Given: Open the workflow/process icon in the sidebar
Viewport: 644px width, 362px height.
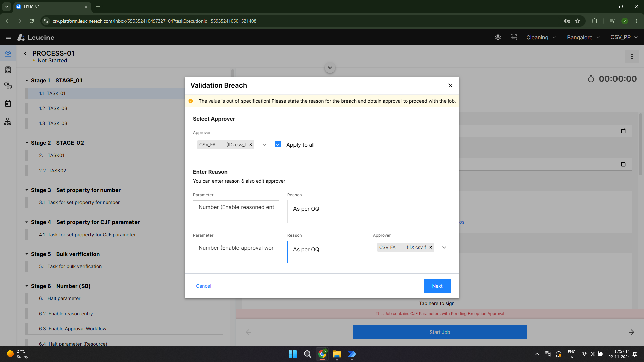Looking at the screenshot, I should coord(8,85).
